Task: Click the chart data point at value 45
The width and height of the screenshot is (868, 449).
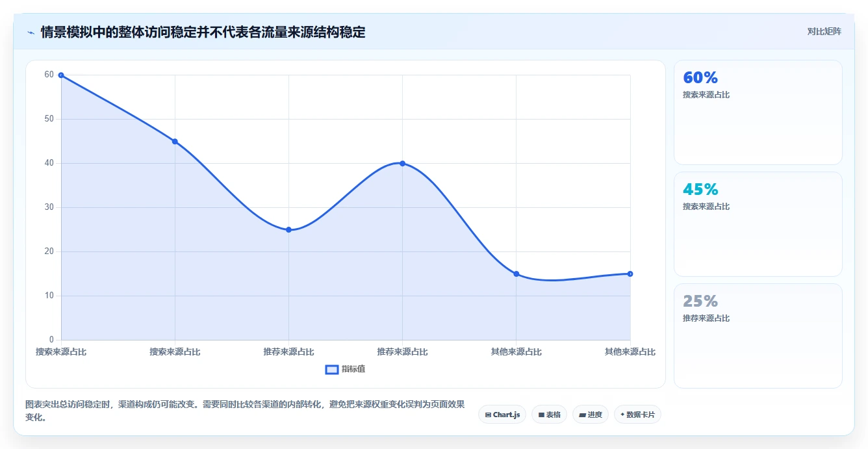Action: (175, 142)
